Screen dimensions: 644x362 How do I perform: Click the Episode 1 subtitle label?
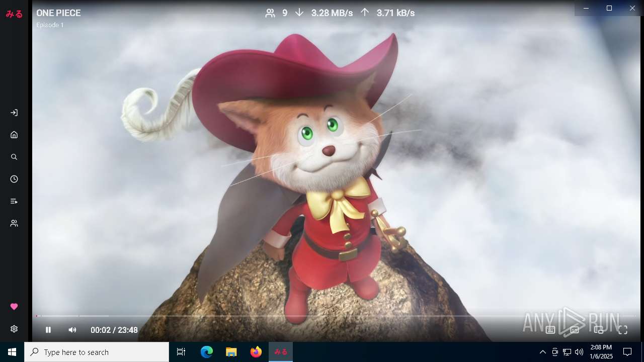click(x=50, y=25)
